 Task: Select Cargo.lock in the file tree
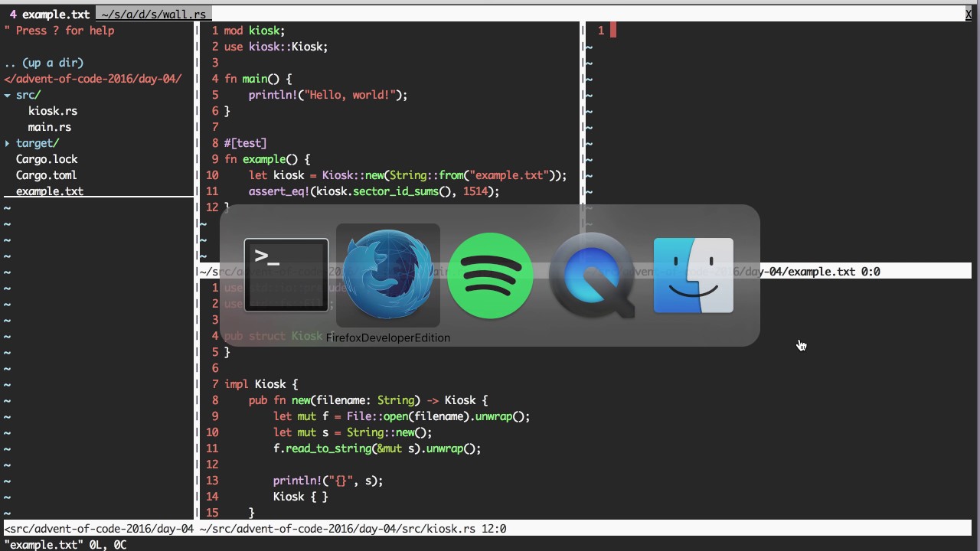coord(47,159)
